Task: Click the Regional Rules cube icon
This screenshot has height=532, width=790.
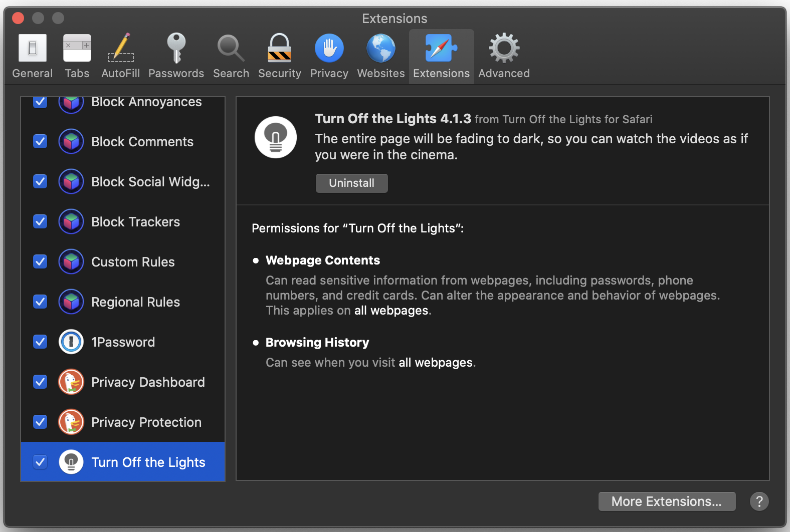Action: pyautogui.click(x=71, y=302)
